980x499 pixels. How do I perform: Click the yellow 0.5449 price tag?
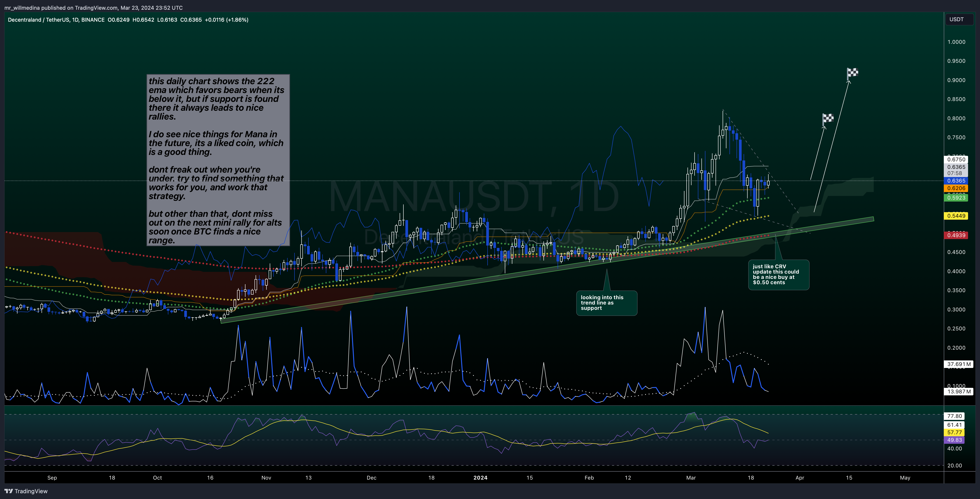tap(956, 216)
